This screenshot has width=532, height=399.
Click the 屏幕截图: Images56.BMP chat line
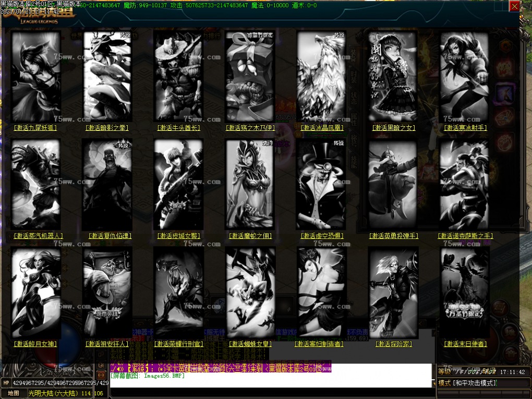pyautogui.click(x=147, y=376)
